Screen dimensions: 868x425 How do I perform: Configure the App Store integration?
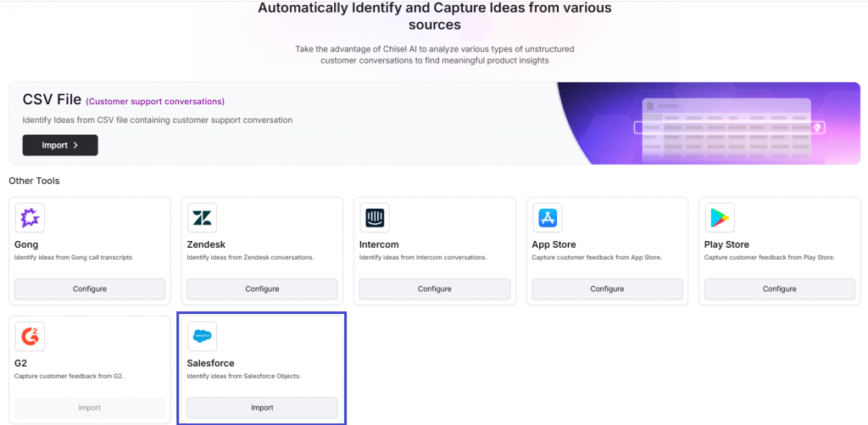click(607, 289)
